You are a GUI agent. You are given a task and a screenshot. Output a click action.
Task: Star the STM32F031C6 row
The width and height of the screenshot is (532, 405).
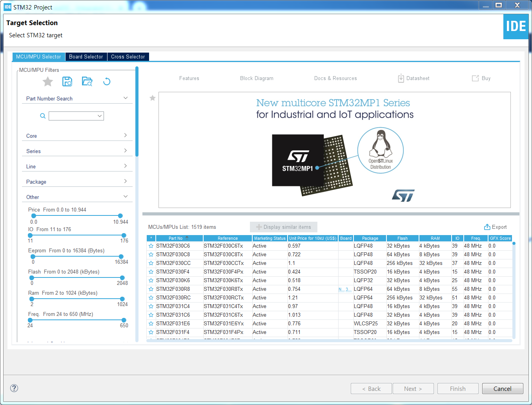[x=151, y=315]
